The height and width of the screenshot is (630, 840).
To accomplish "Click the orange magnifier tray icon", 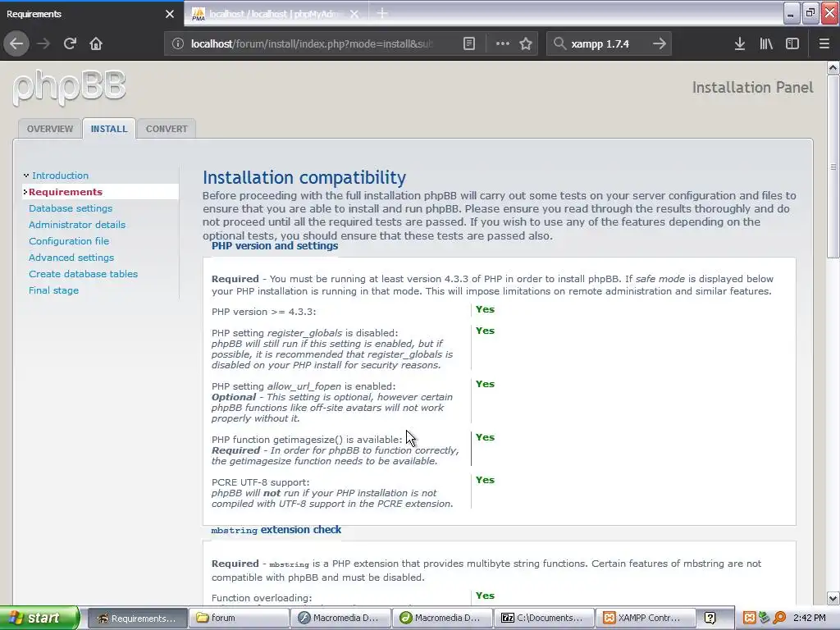I will click(x=779, y=619).
